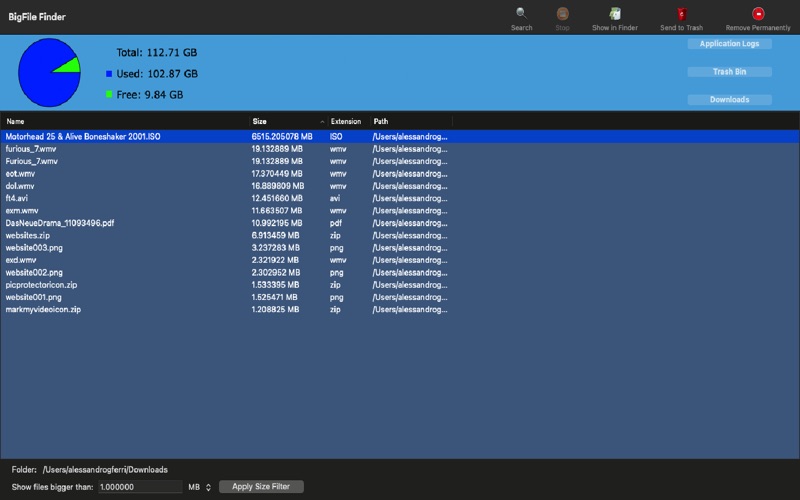800x500 pixels.
Task: Click the 16.889809 MB size cell
Action: [278, 186]
